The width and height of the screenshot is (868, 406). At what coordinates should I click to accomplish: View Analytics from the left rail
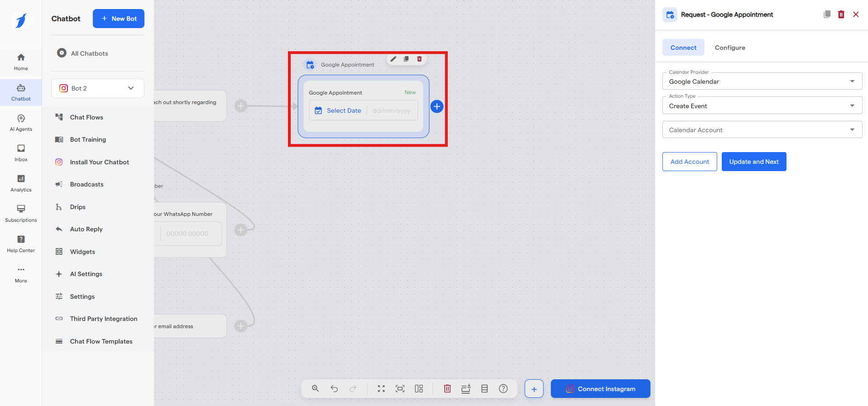pos(21,183)
